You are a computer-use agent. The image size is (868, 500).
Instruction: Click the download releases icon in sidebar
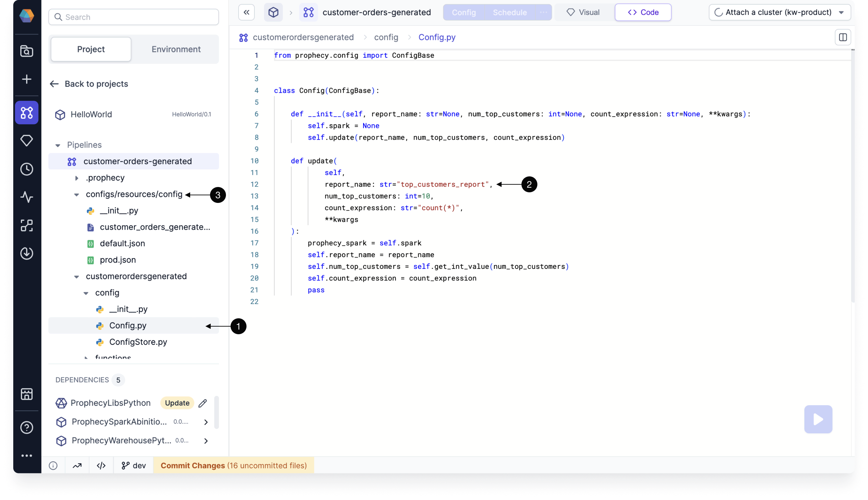coord(27,253)
